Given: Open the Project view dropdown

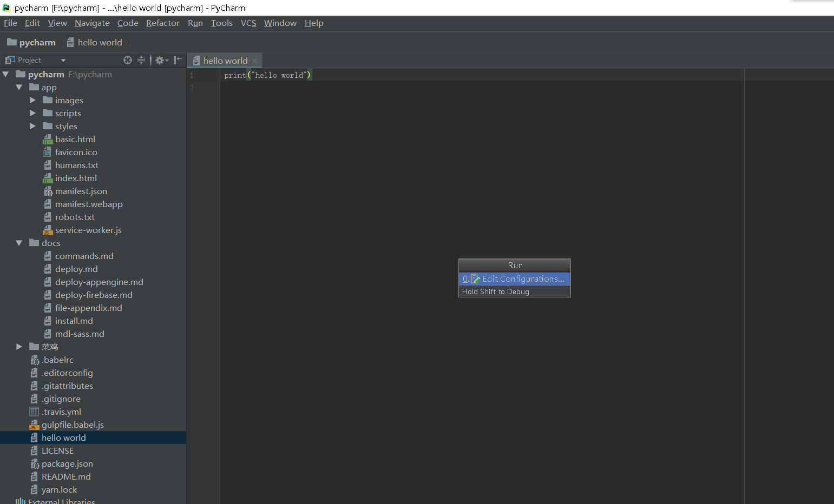Looking at the screenshot, I should click(x=63, y=61).
